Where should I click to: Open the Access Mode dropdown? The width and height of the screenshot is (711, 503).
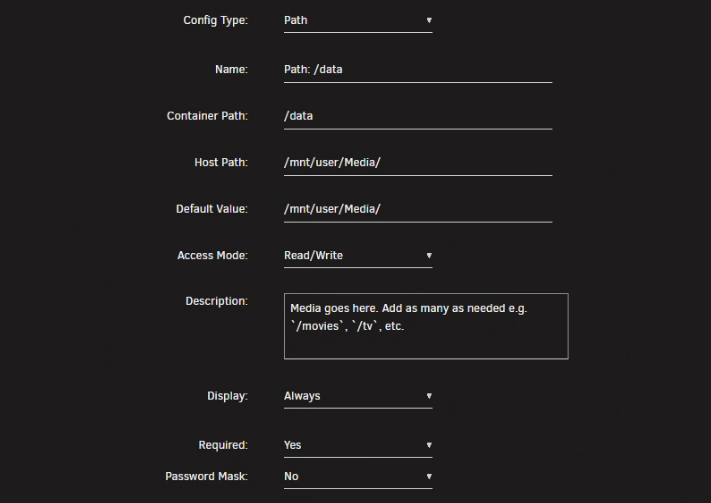358,255
